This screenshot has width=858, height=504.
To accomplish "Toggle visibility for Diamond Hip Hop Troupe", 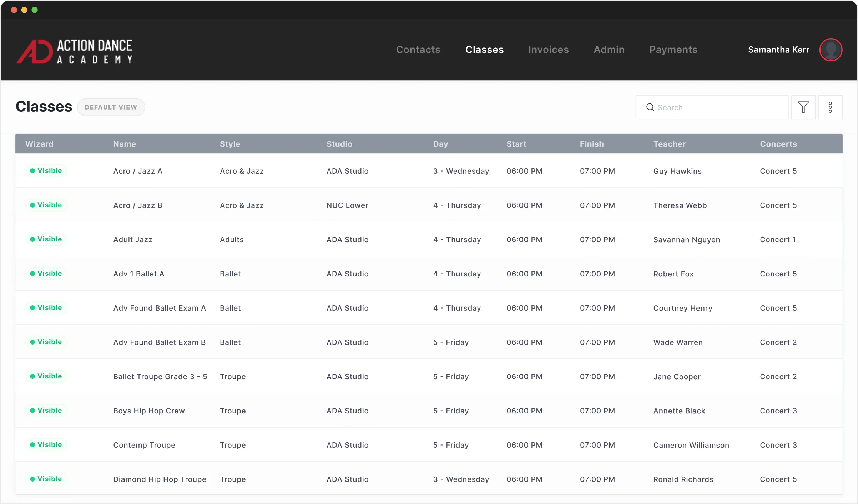I will tap(46, 479).
